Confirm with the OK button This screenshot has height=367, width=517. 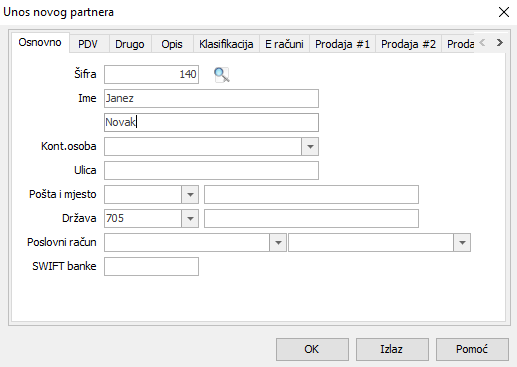(x=312, y=349)
